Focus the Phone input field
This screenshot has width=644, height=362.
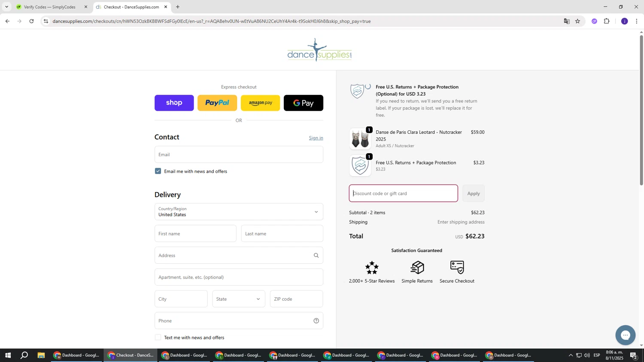(x=239, y=320)
